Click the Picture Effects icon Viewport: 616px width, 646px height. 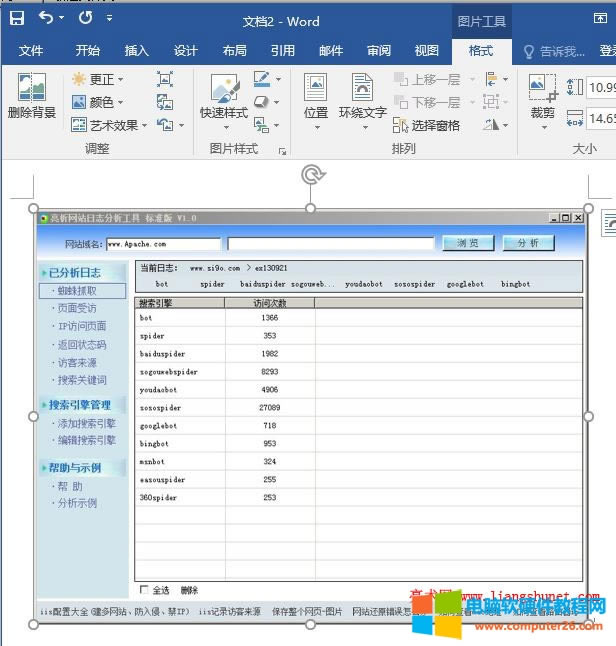coord(261,102)
